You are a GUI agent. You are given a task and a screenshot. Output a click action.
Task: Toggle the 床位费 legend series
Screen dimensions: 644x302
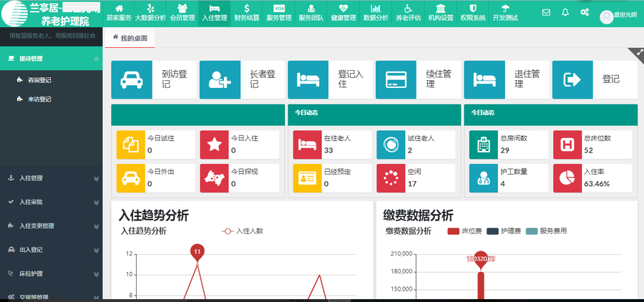(x=464, y=231)
